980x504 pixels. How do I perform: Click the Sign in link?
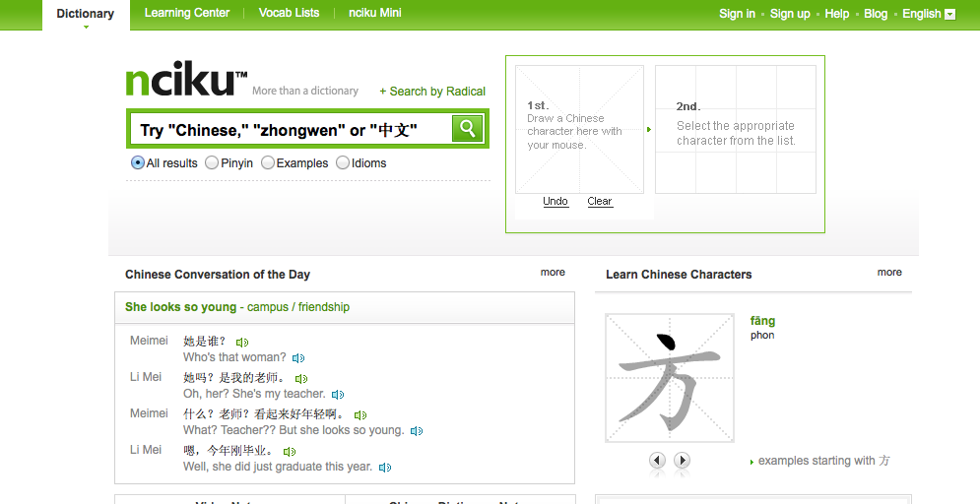click(x=737, y=14)
